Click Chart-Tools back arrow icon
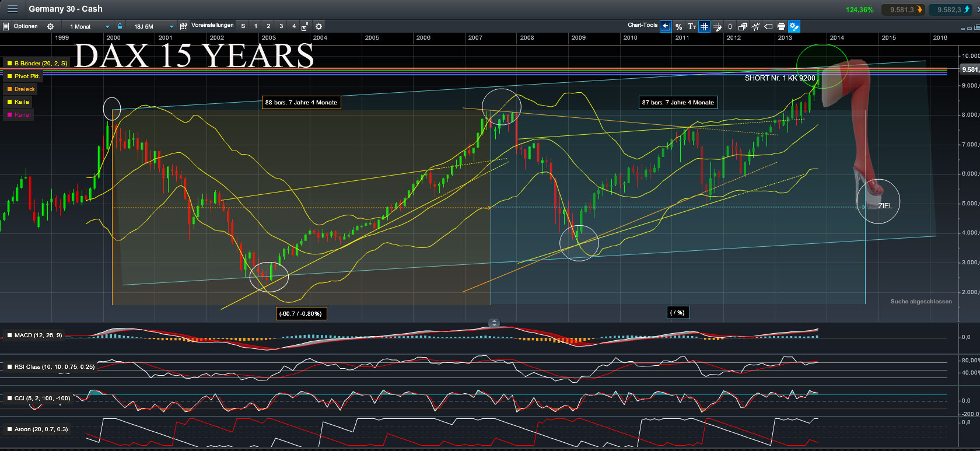Viewport: 980px width, 451px height. pos(666,26)
